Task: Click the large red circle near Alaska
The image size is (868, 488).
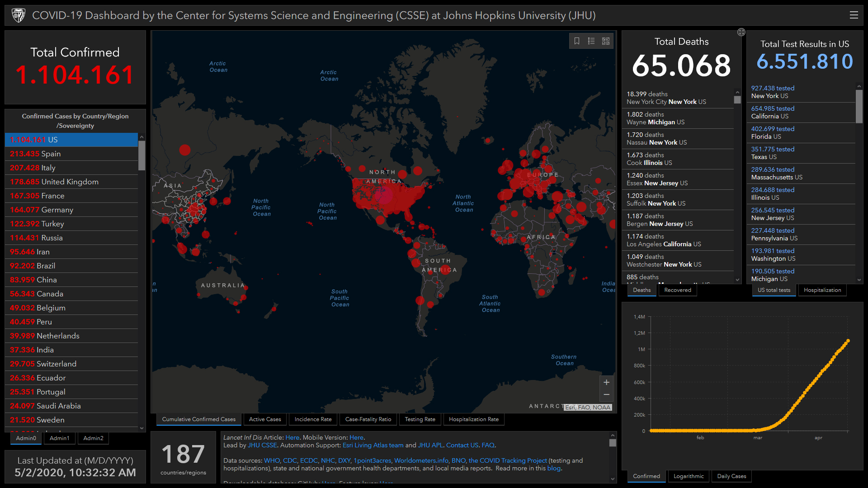Action: (184, 150)
